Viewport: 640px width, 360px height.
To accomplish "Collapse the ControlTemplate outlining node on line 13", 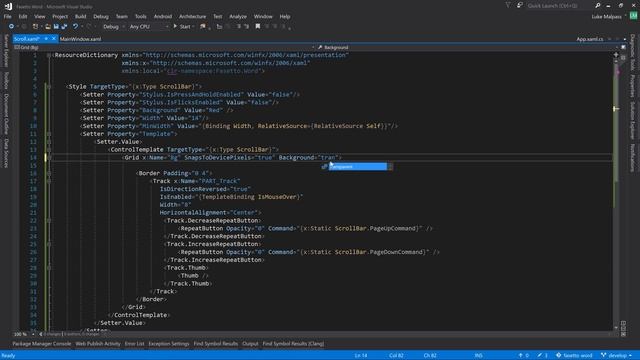I will coord(49,150).
